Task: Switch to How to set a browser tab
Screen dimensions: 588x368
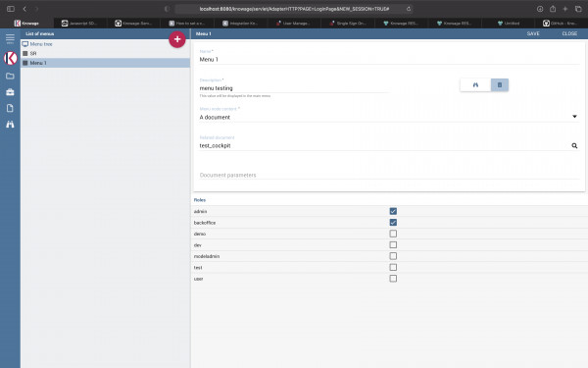Action: pos(186,24)
